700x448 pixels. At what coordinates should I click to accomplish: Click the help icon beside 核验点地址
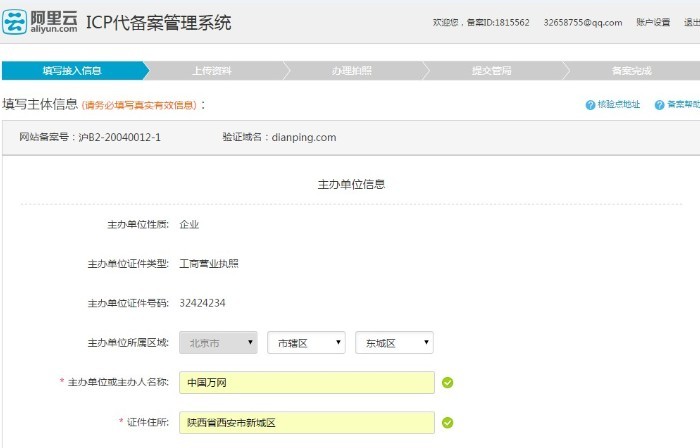(x=590, y=104)
